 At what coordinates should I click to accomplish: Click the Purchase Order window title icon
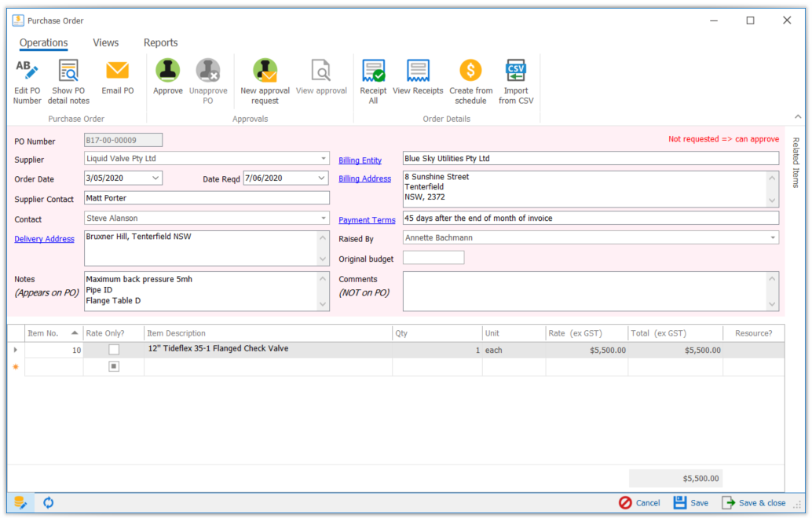[x=18, y=20]
